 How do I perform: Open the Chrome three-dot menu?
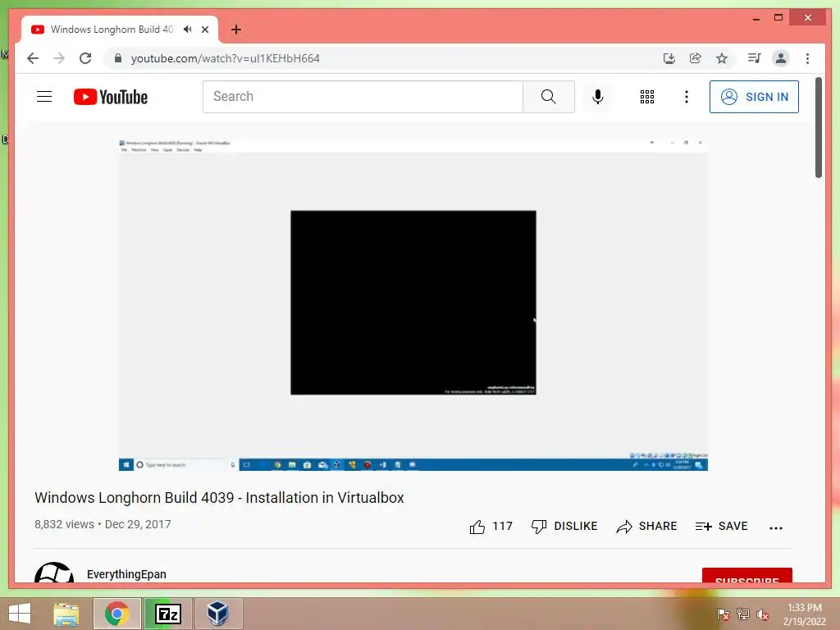click(807, 58)
